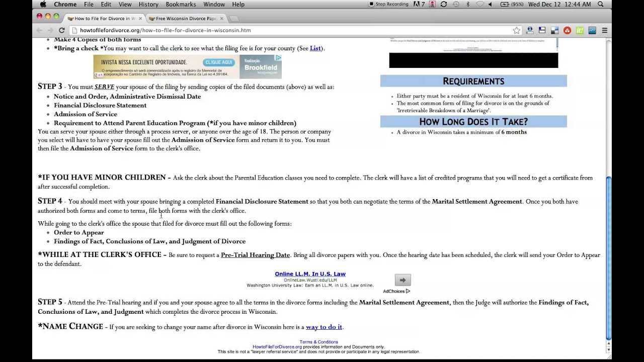Open the volume menu bar icon
The height and width of the screenshot is (362, 644).
[x=491, y=4]
